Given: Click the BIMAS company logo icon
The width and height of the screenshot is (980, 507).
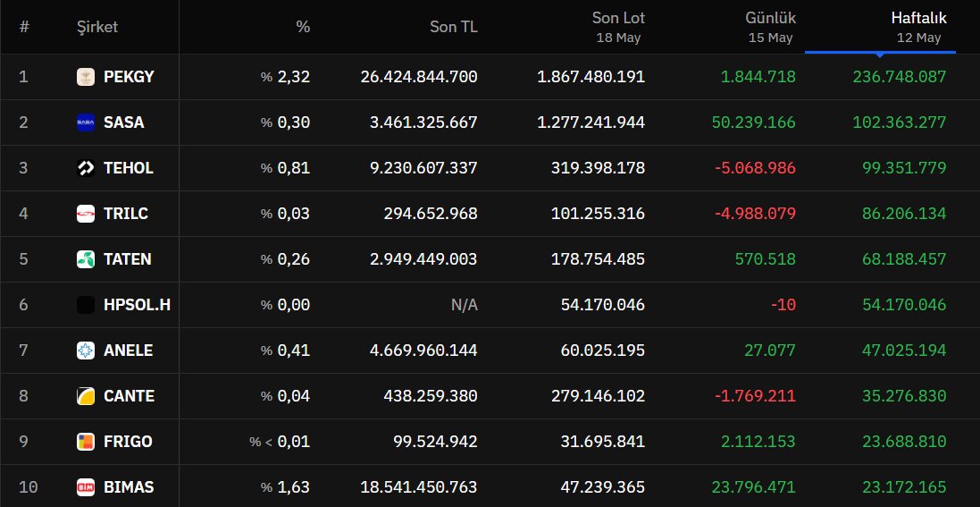Looking at the screenshot, I should click(86, 487).
